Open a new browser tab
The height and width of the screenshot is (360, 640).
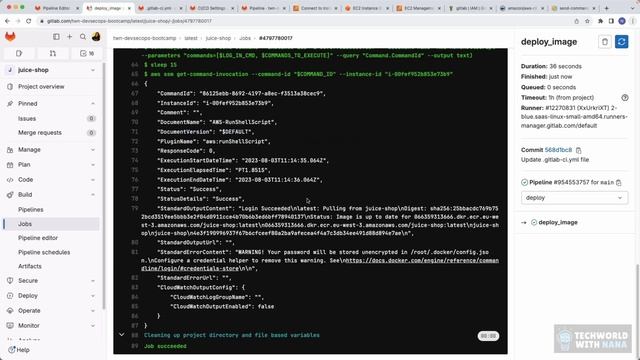pyautogui.click(x=607, y=8)
